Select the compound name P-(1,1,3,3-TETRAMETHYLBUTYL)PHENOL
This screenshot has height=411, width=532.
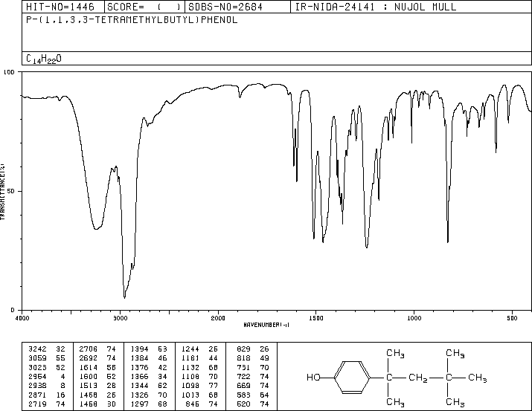pyautogui.click(x=132, y=20)
